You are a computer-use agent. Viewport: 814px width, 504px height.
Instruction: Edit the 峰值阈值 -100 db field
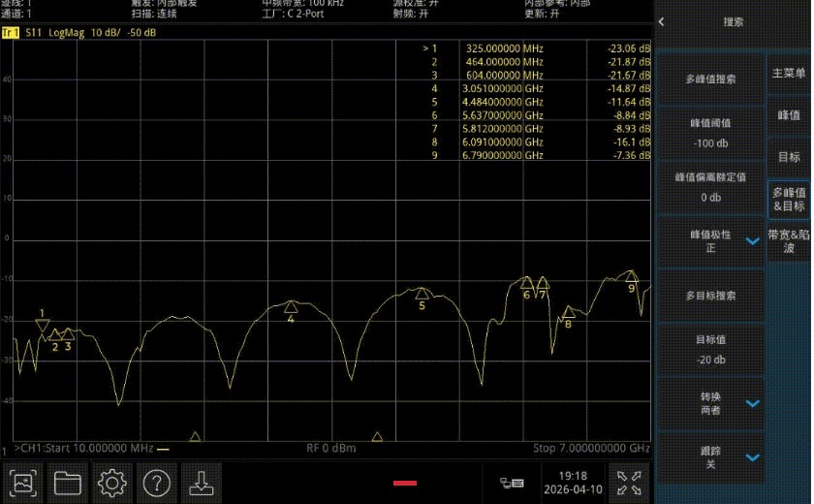(710, 134)
